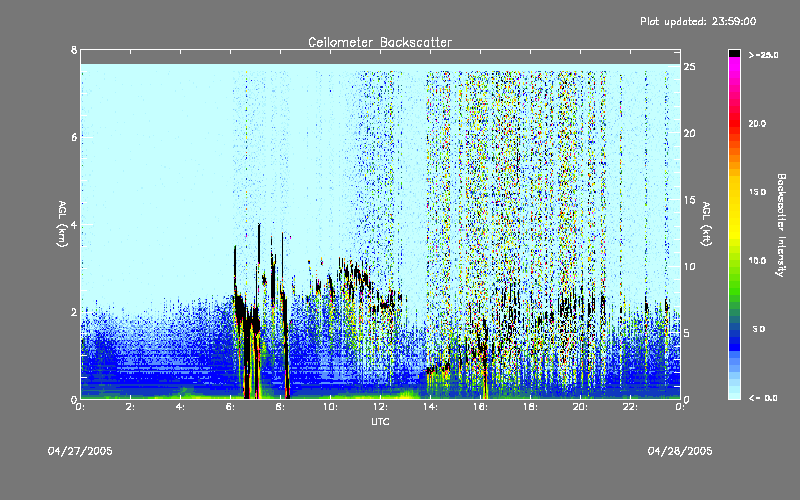Image resolution: width=800 pixels, height=500 pixels.
Task: Click the end date 04/28/2005
Action: point(680,451)
